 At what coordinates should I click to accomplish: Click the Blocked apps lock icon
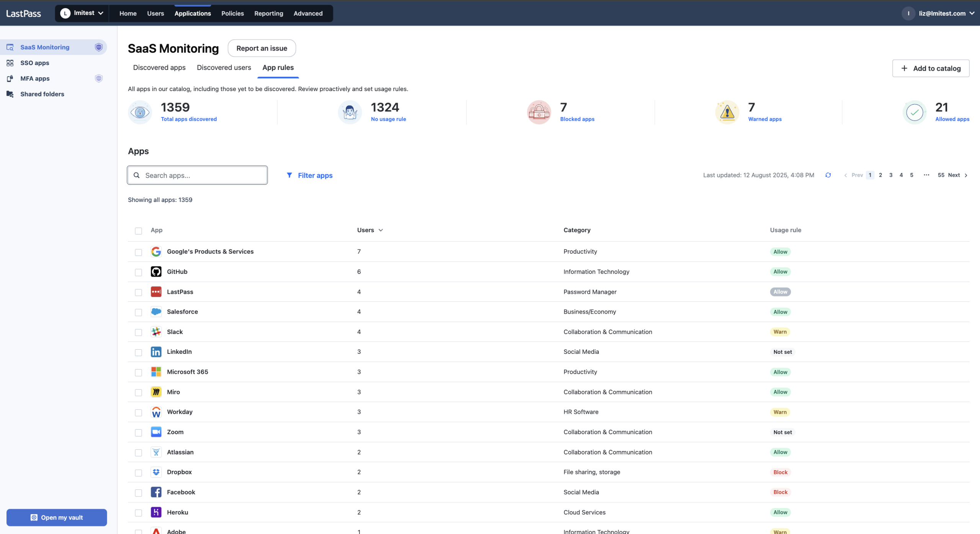tap(539, 112)
